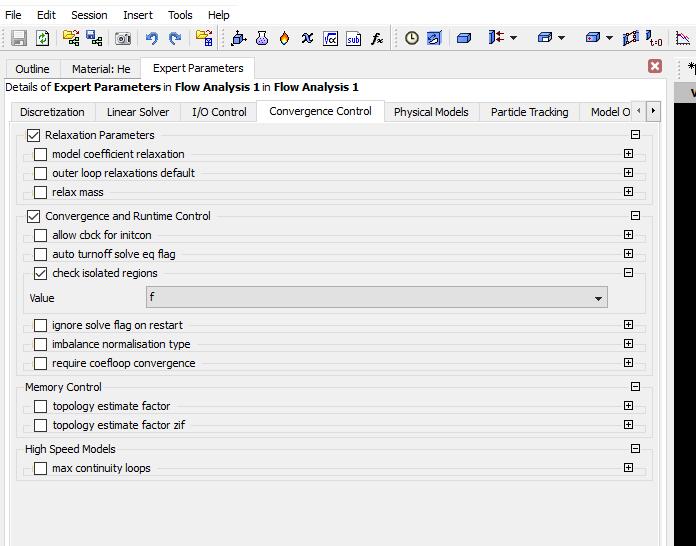Open the File menu

click(x=13, y=15)
